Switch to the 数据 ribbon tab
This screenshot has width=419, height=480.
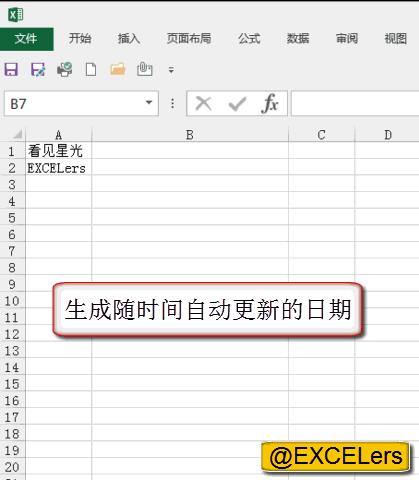pyautogui.click(x=298, y=39)
